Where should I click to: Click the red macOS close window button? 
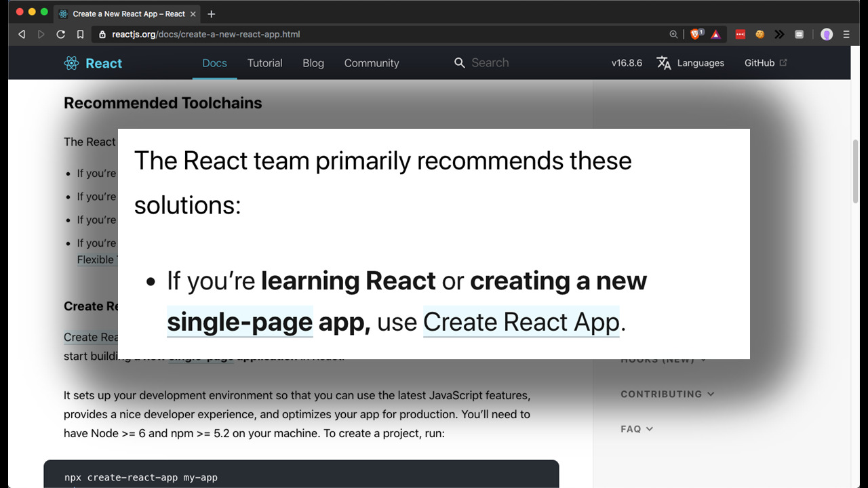click(19, 12)
